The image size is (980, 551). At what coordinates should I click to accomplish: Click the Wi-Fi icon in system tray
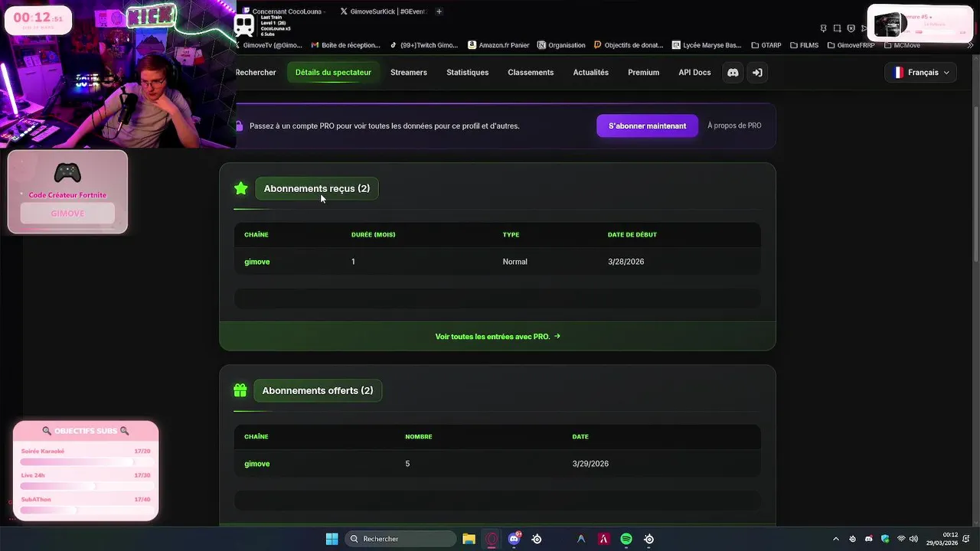click(x=901, y=539)
